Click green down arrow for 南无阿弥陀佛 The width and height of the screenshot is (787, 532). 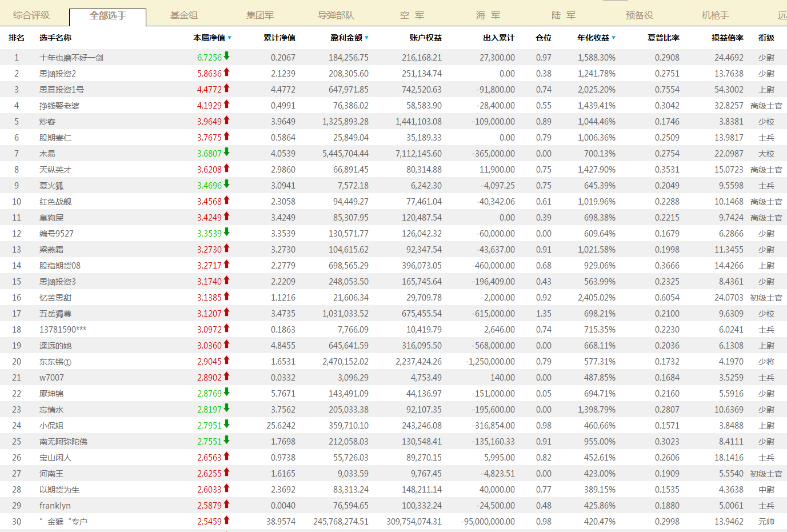coord(227,440)
